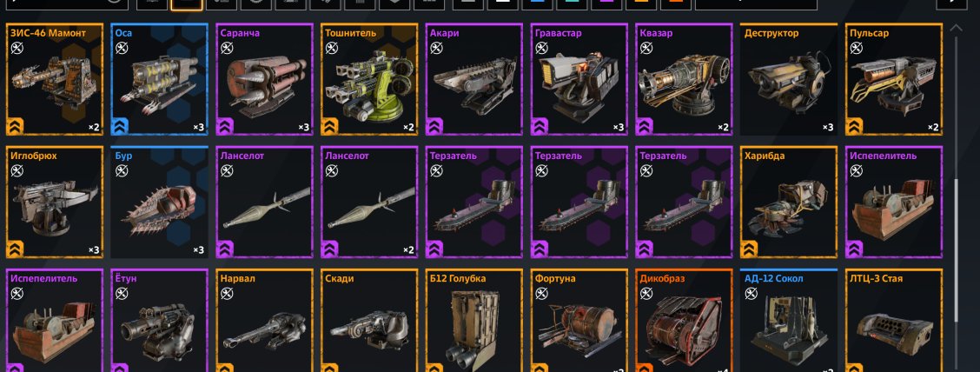Select the Бур drill card
The image size is (980, 372).
tap(159, 202)
